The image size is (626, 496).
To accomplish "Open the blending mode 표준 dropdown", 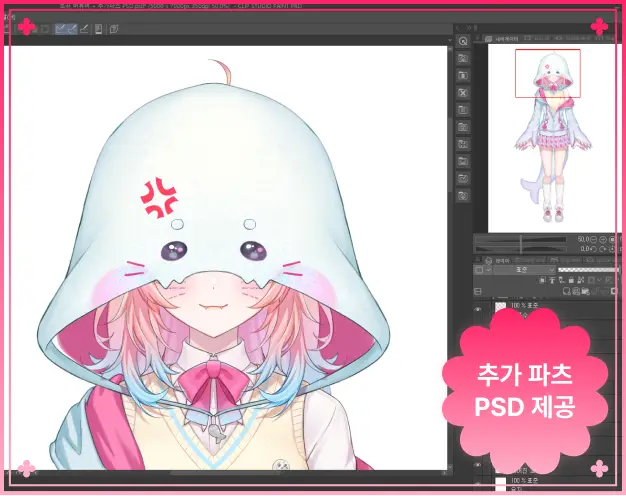I will [x=525, y=270].
